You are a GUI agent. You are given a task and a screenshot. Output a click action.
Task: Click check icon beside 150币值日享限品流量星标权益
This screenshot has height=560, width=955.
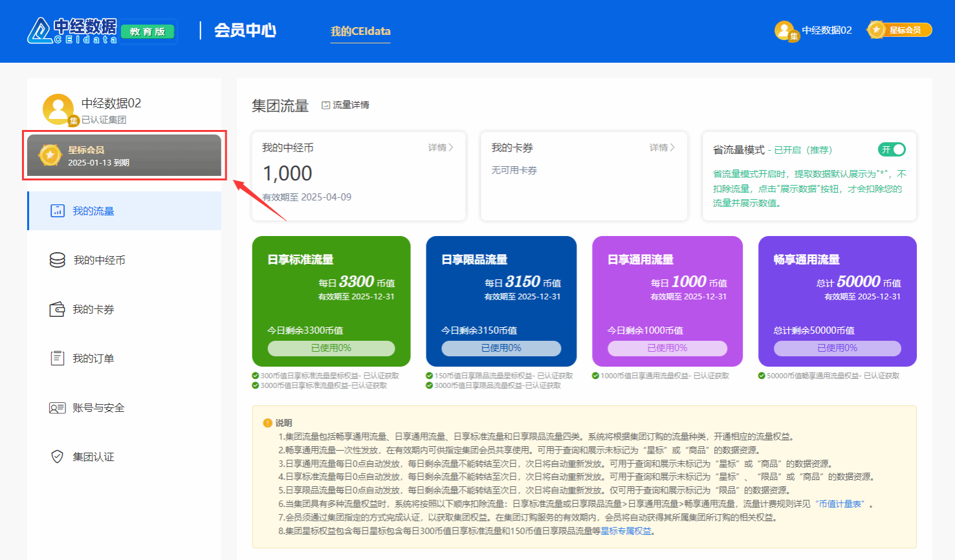[430, 376]
